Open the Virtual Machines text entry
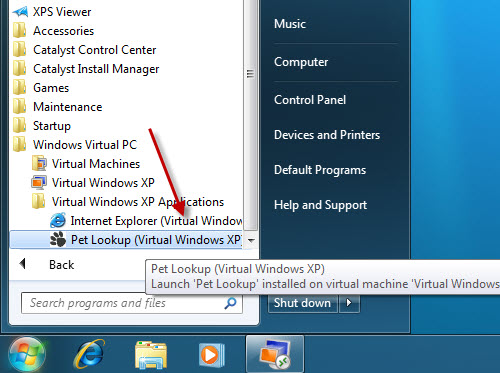Viewport: 500px width, 373px height. (x=96, y=164)
